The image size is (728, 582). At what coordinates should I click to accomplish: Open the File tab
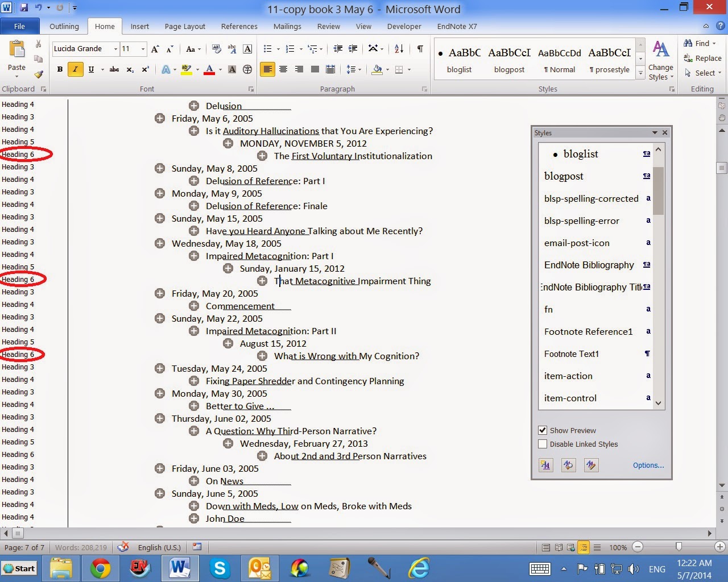tap(19, 26)
